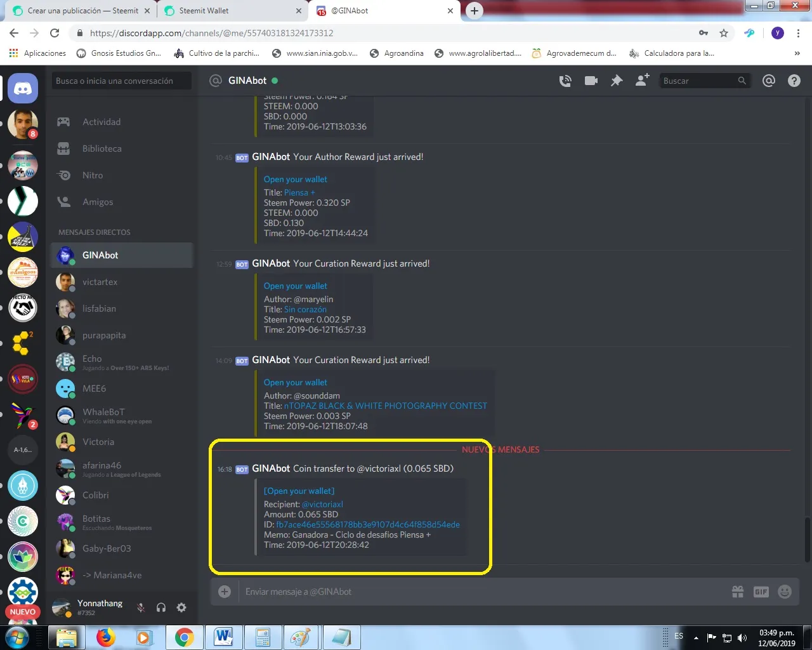812x650 pixels.
Task: Open MEE6 direct message
Action: click(x=121, y=388)
